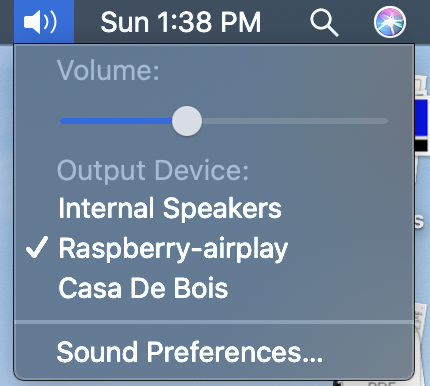Click the grayed-out Volume: label

click(x=108, y=70)
